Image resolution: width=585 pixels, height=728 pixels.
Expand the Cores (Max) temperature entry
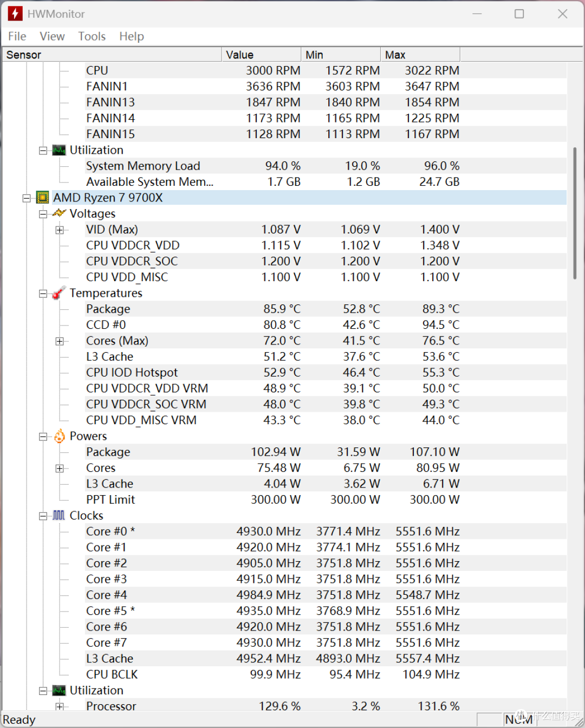[x=60, y=341]
